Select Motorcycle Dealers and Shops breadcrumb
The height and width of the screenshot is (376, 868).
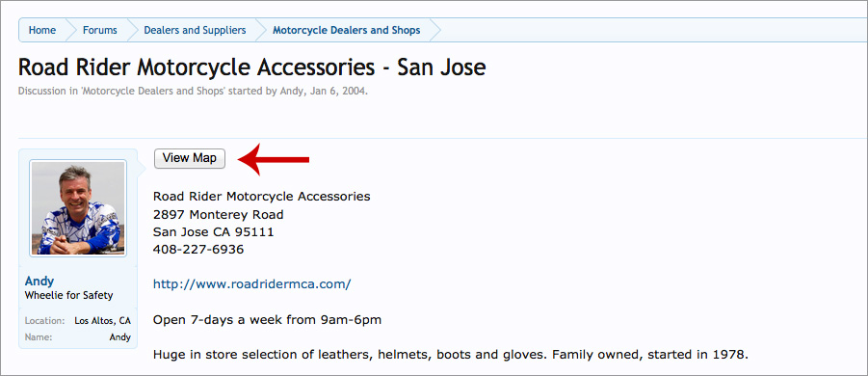click(x=346, y=30)
